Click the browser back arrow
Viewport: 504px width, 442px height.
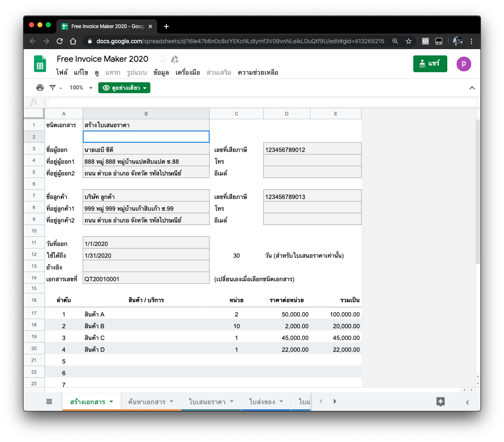coord(33,41)
